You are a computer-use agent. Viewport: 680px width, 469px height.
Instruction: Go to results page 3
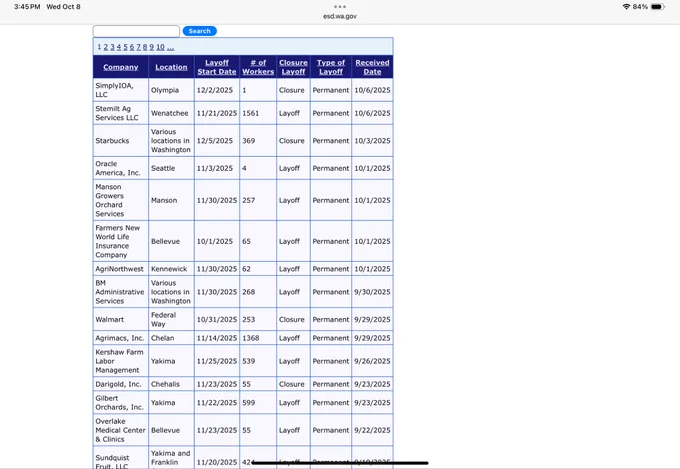pos(112,47)
